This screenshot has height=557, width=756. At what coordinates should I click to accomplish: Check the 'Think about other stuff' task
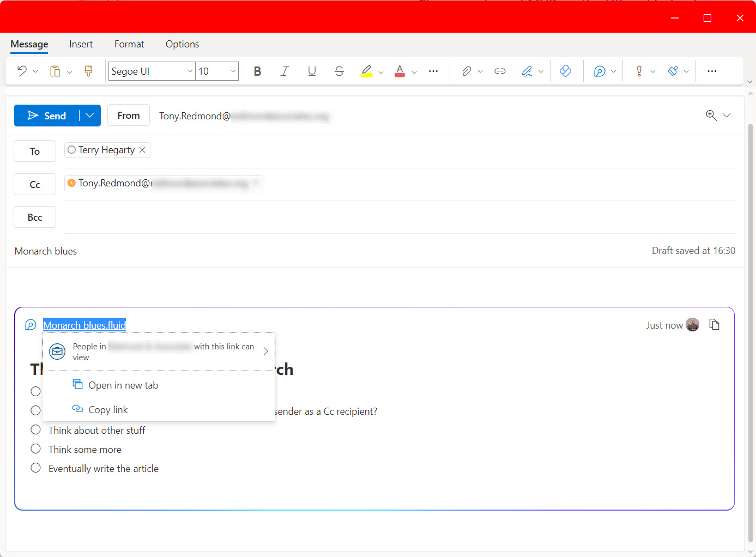[36, 430]
